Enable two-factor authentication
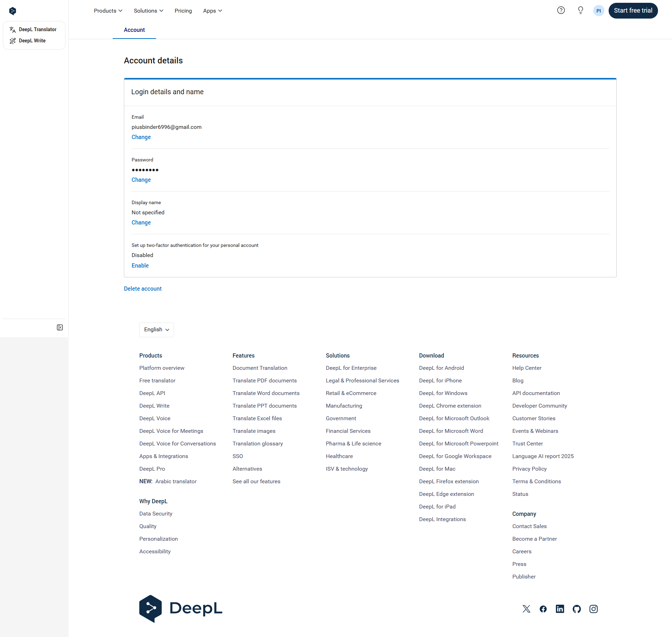The height and width of the screenshot is (637, 672). [140, 265]
